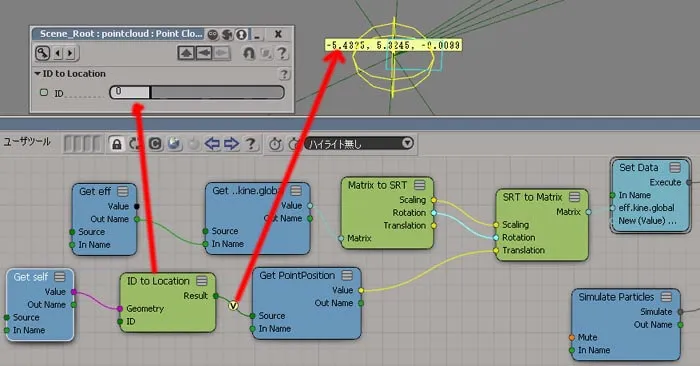The image size is (700, 366).
Task: Open help for ID to Location section
Action: [284, 74]
